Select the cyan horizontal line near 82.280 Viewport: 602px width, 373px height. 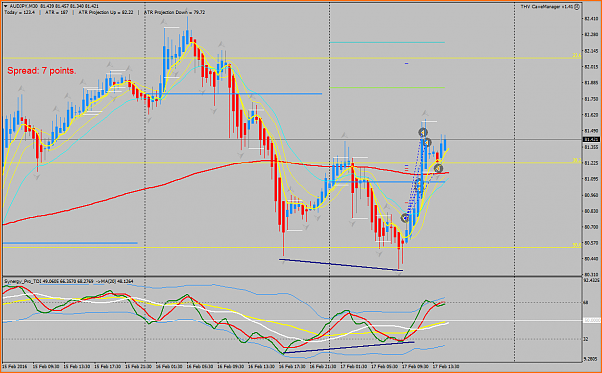click(x=387, y=42)
